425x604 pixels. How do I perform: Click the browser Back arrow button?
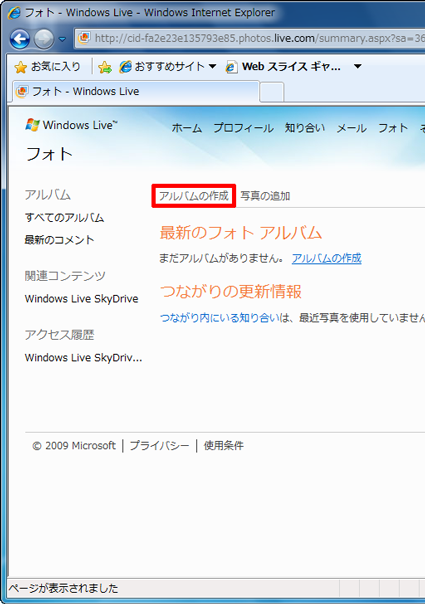20,39
